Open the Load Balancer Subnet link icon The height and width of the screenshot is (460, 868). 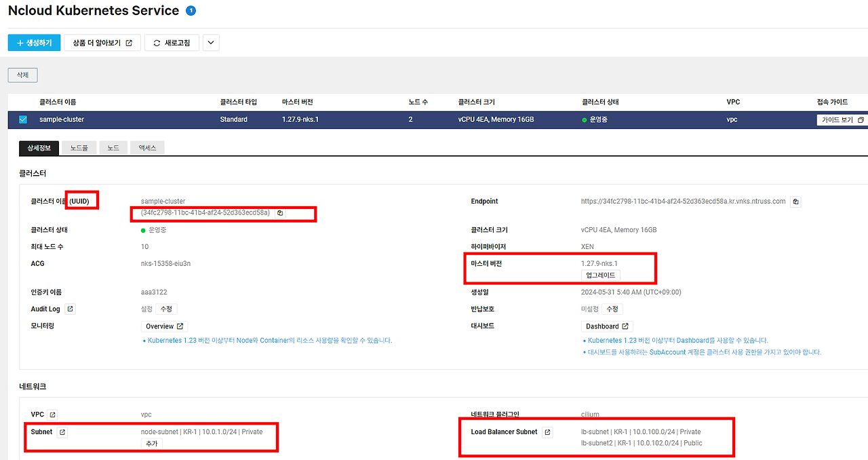click(x=548, y=432)
